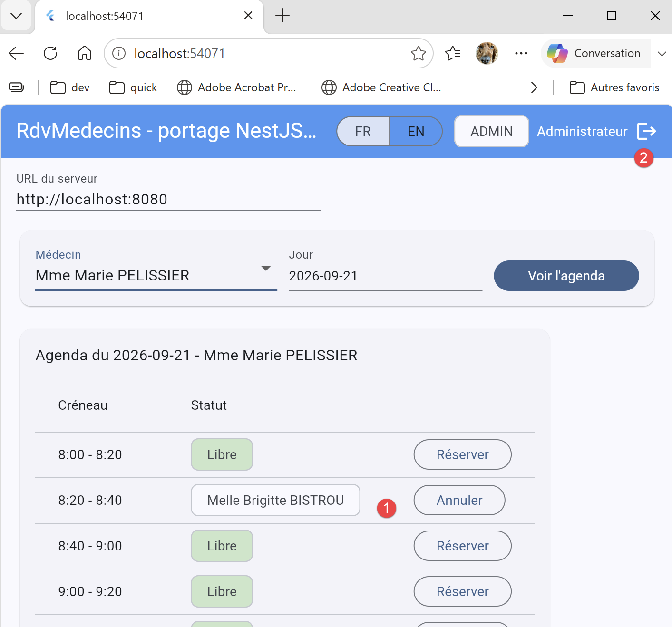Go back with the browser arrow

[x=16, y=53]
